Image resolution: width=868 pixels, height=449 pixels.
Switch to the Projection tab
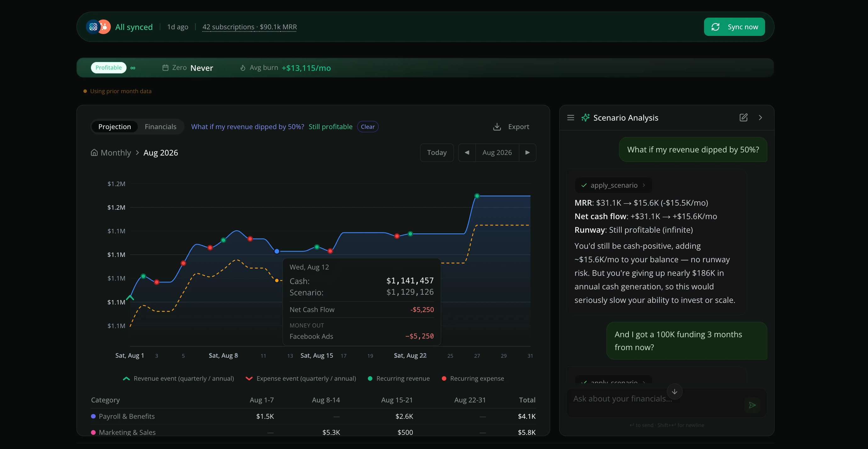115,126
